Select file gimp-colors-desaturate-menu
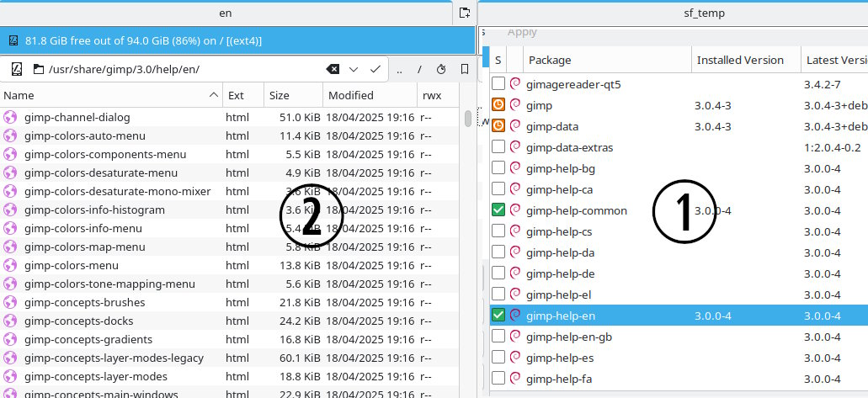 [101, 172]
